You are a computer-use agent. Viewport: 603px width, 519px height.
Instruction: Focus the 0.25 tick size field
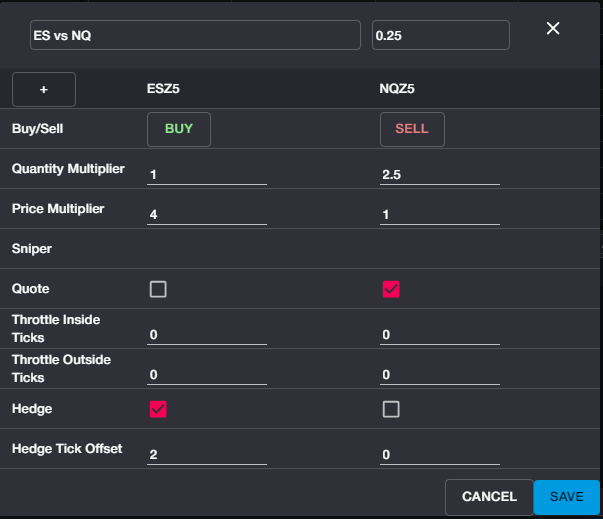coord(440,35)
